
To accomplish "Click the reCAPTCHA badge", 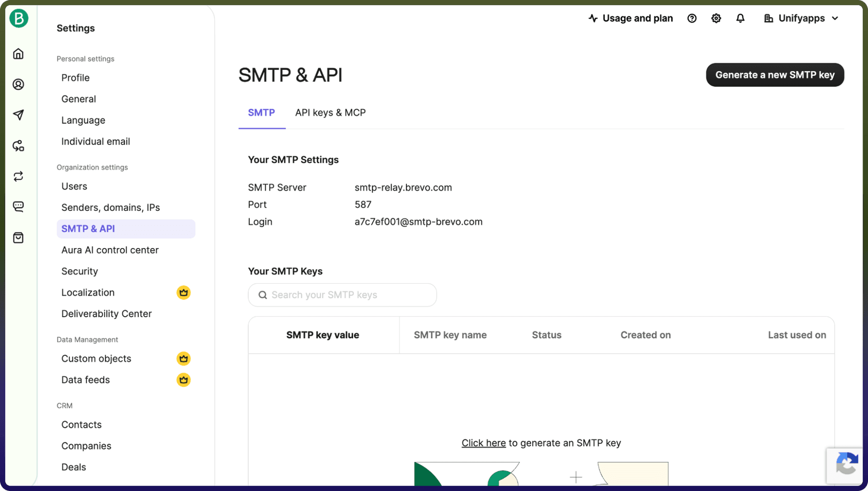I will click(x=845, y=465).
